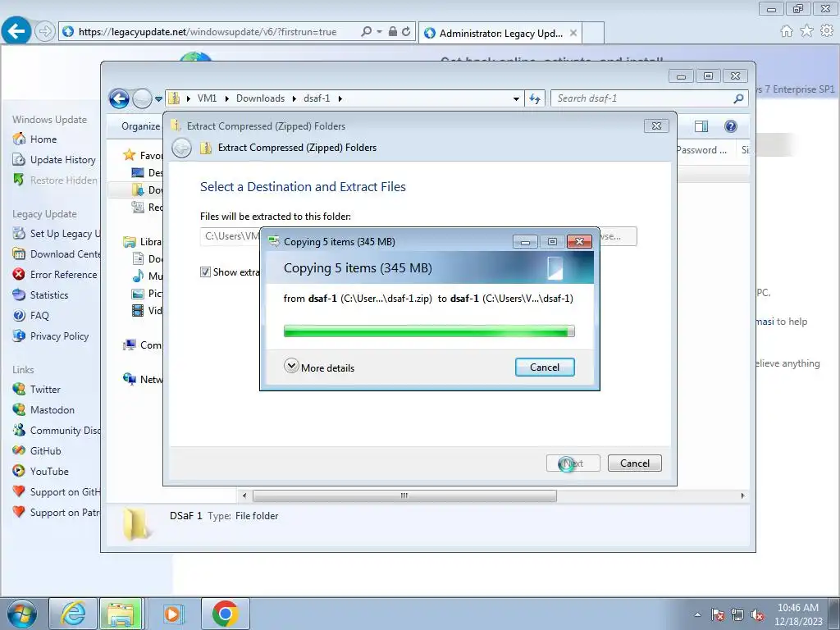
Task: Open Internet Explorer favorites star
Action: coord(806,31)
